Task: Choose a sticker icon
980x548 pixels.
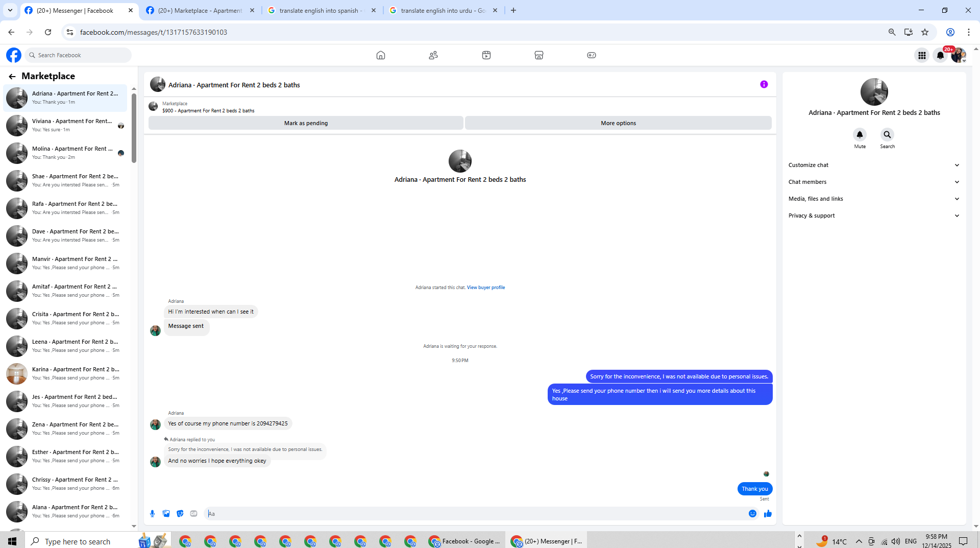Action: click(180, 514)
